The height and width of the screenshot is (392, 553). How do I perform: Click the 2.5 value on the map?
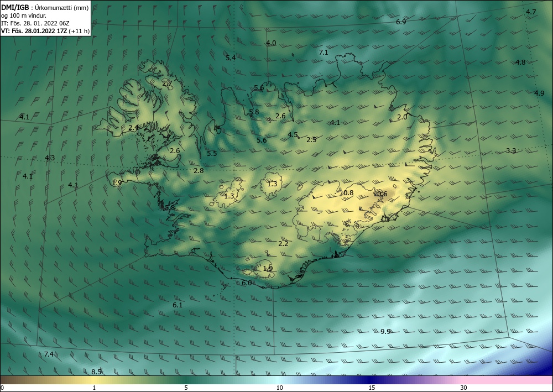tap(311, 139)
